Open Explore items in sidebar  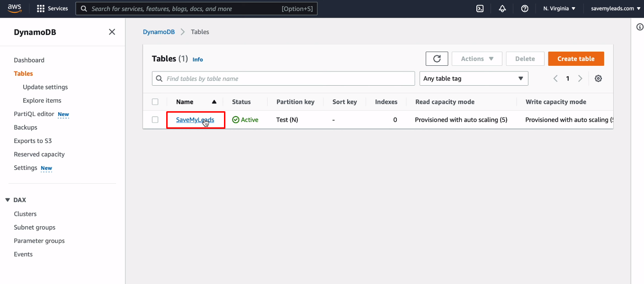pos(42,100)
